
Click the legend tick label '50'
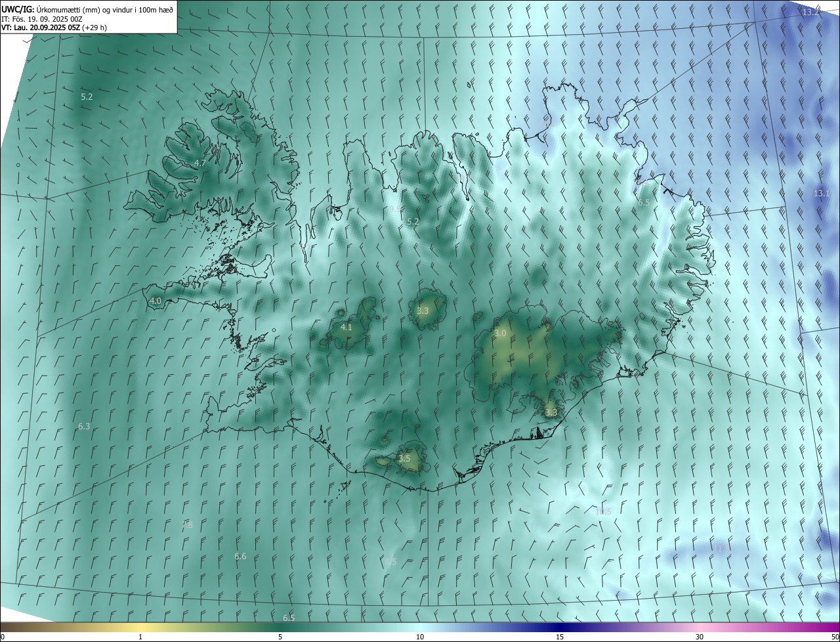[x=835, y=637]
